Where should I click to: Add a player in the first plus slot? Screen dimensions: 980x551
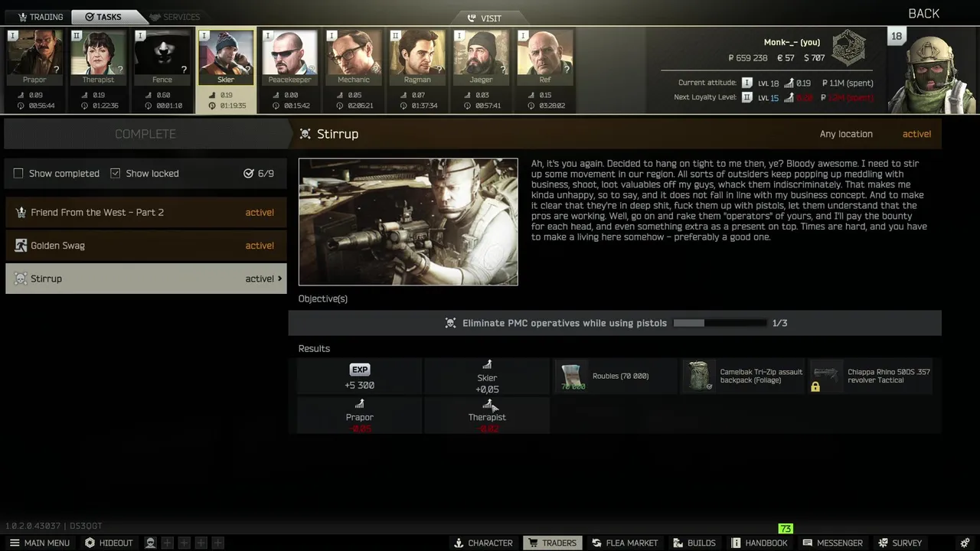(x=168, y=543)
